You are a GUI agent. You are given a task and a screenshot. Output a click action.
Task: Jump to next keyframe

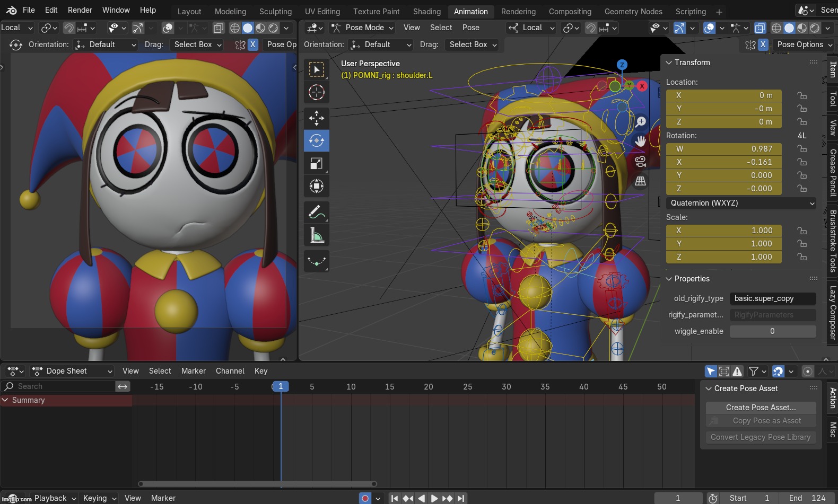[448, 498]
